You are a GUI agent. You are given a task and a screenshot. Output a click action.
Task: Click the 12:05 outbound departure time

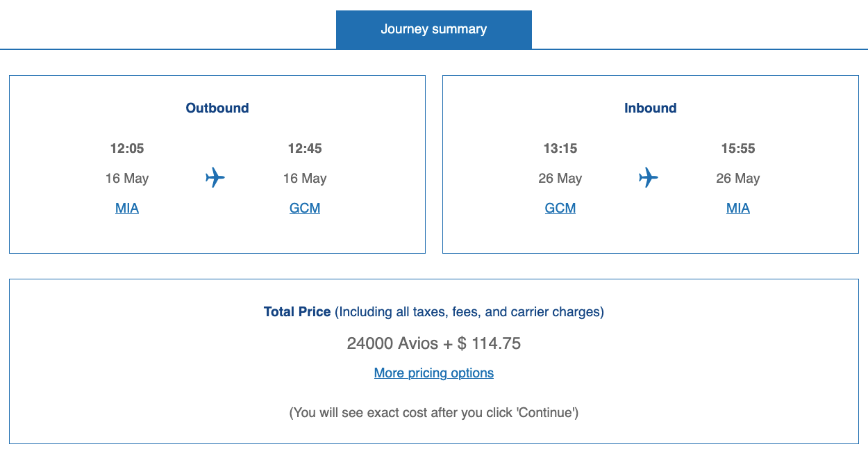pyautogui.click(x=126, y=148)
